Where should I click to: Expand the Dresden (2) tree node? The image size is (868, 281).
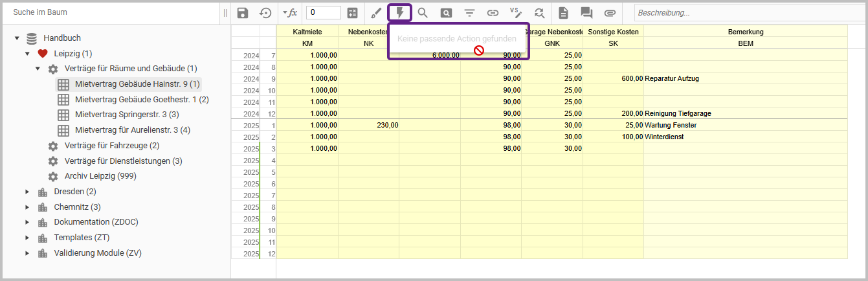(x=27, y=192)
